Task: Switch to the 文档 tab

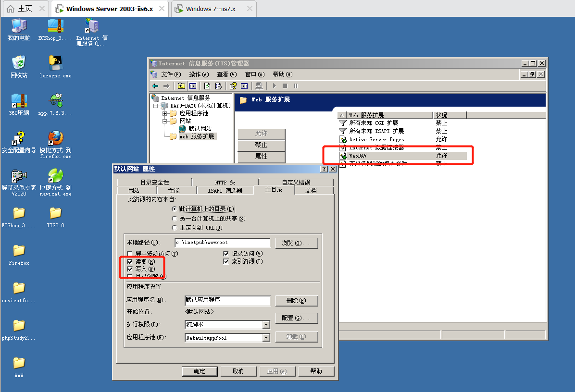Action: [x=311, y=191]
